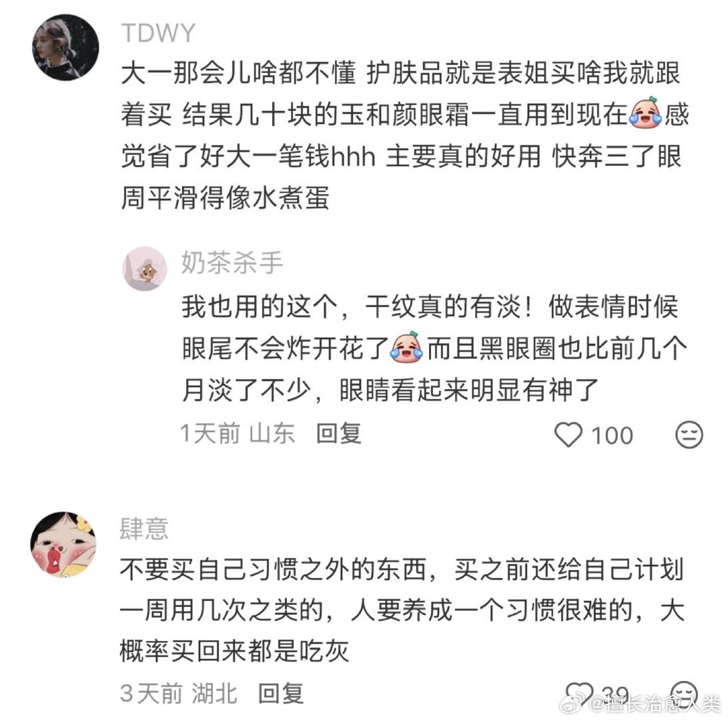Open TDWY's profile avatar
The width and height of the screenshot is (728, 721).
click(x=65, y=47)
